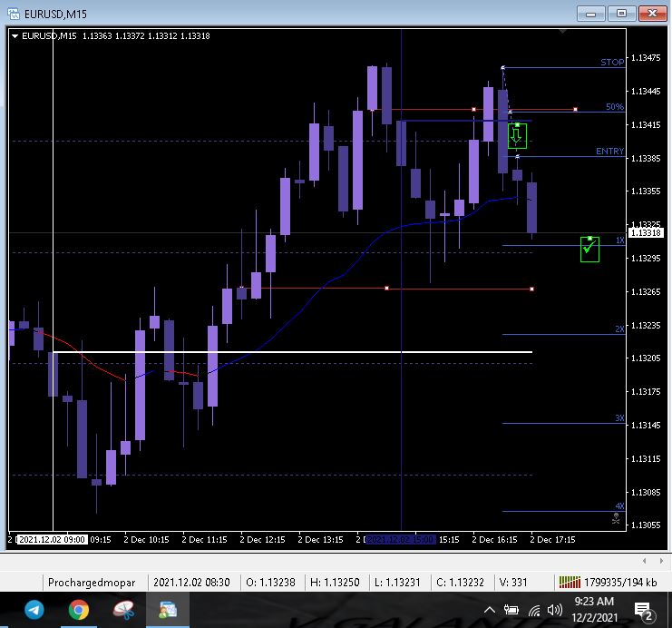Click the ENTRY level label

pos(609,152)
